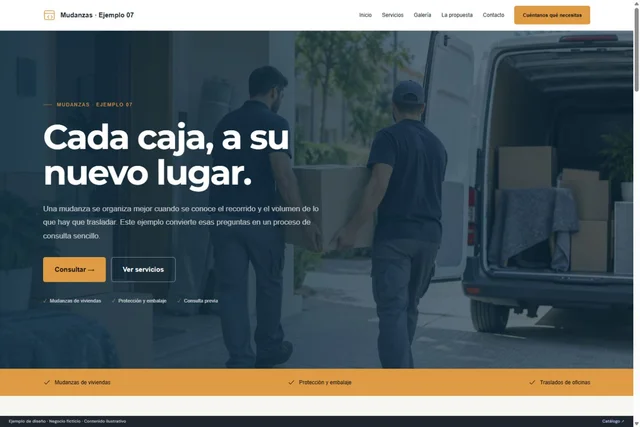Click the site title Mudanzas · Ejemplo 07
The height and width of the screenshot is (427, 640).
(97, 15)
